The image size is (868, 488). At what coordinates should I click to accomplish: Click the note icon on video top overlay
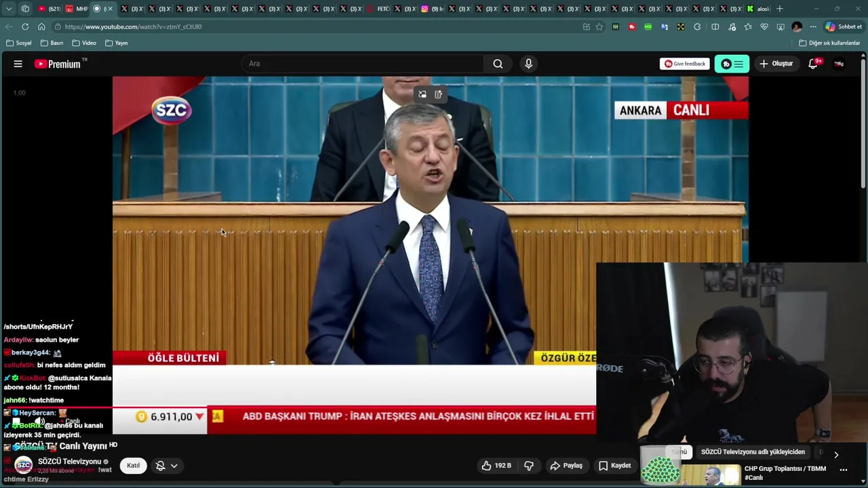pos(438,94)
